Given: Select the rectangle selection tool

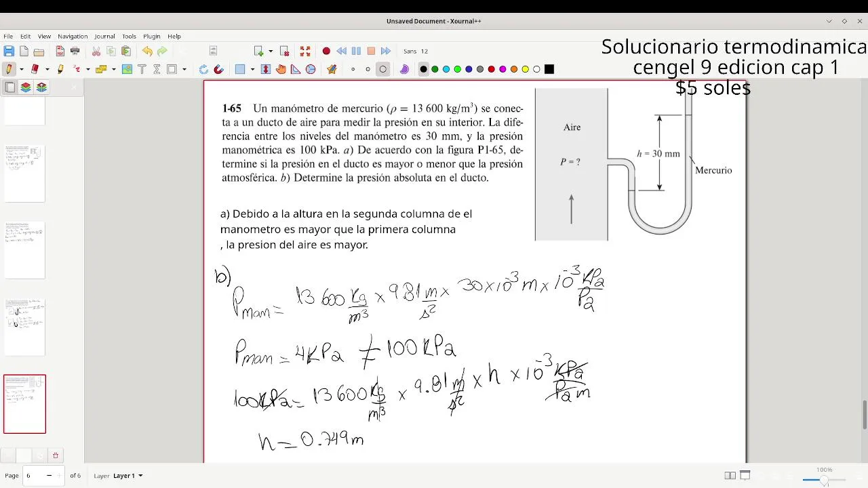Looking at the screenshot, I should click(x=240, y=69).
